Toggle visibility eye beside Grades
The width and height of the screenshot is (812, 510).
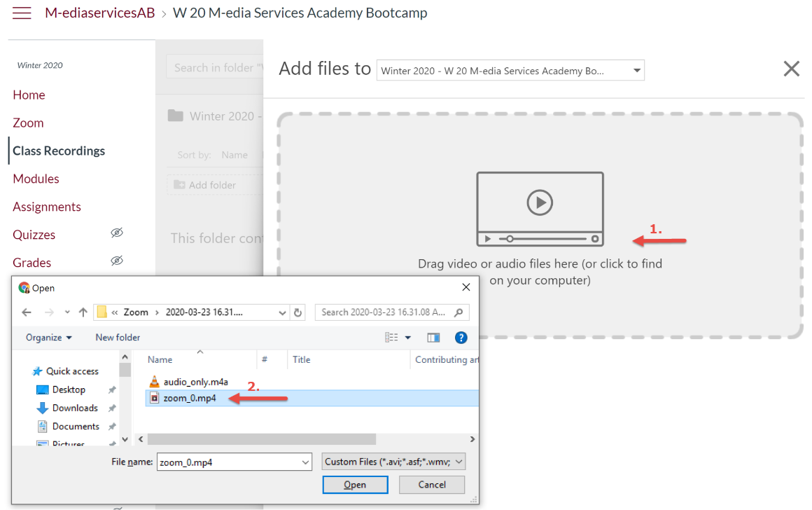pyautogui.click(x=117, y=261)
